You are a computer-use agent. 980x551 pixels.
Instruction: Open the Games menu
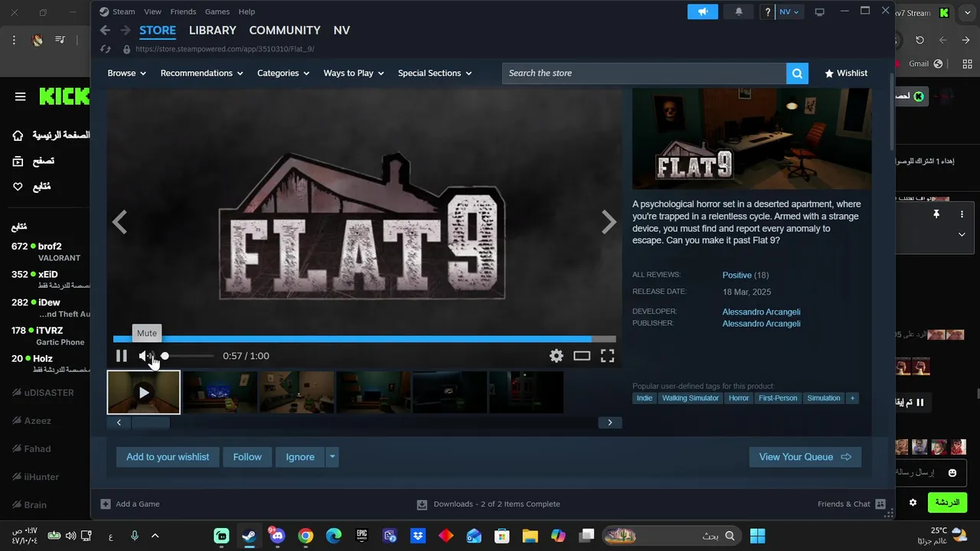tap(217, 11)
